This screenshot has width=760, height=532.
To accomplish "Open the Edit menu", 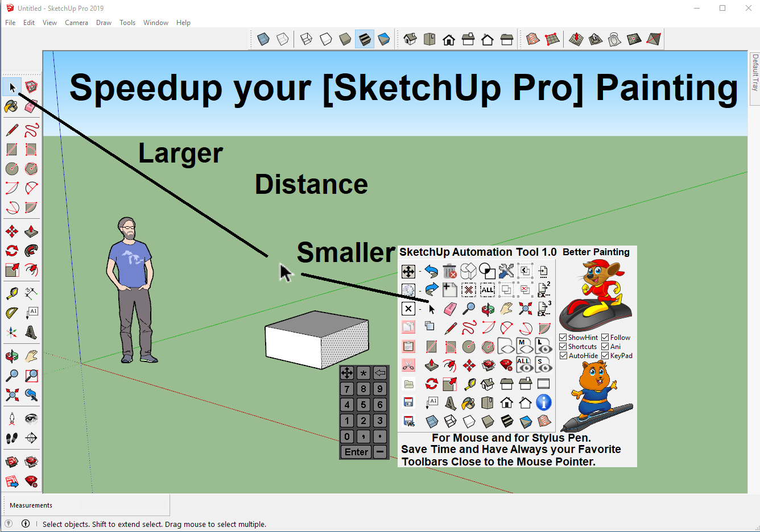I will tap(29, 23).
